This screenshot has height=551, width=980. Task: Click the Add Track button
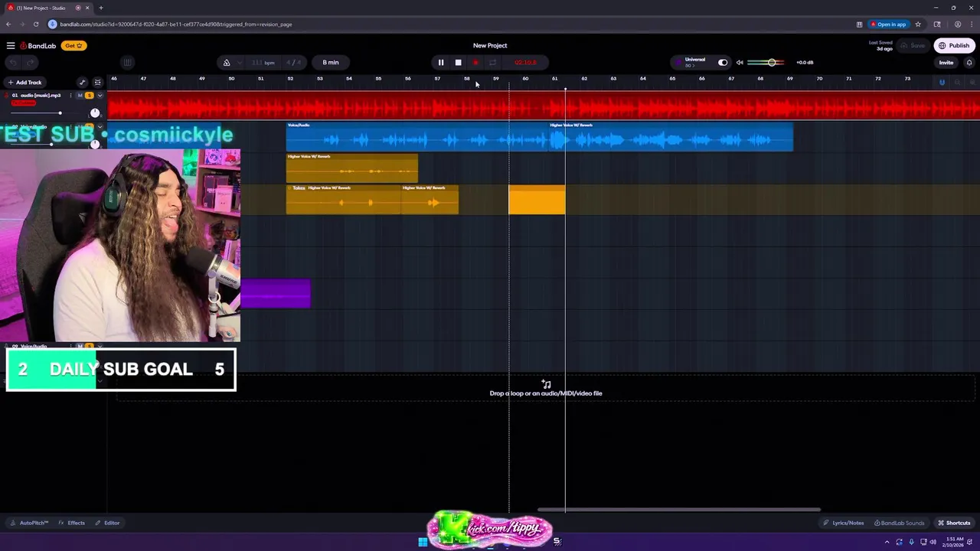(x=24, y=83)
